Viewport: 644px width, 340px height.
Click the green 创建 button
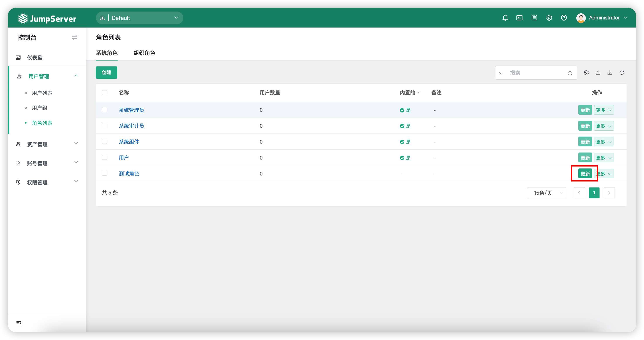coord(106,72)
